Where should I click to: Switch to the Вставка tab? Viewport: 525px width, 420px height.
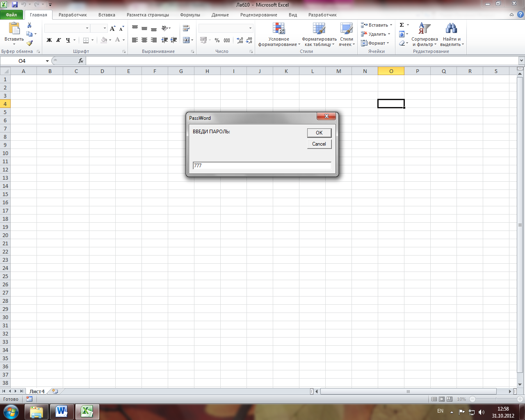(x=107, y=15)
